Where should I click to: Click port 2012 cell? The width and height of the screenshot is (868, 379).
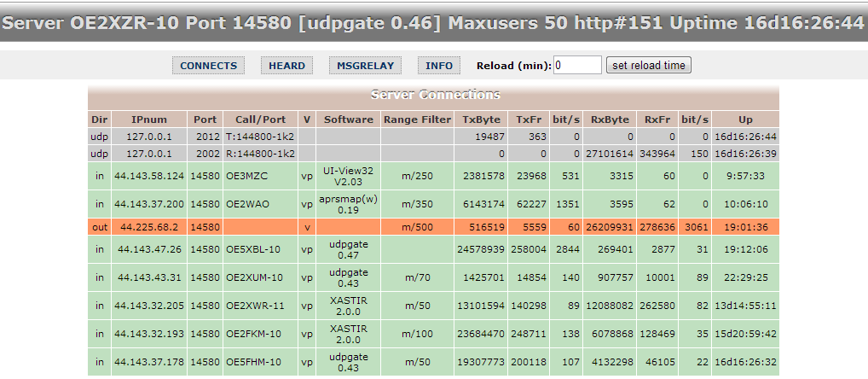[x=205, y=137]
